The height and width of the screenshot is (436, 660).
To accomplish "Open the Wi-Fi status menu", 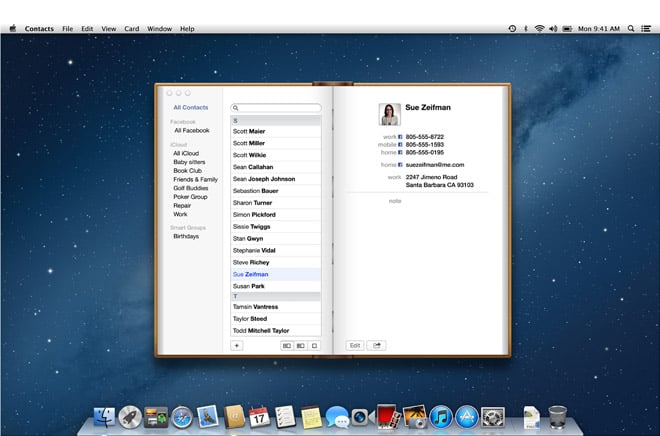I will pos(540,29).
